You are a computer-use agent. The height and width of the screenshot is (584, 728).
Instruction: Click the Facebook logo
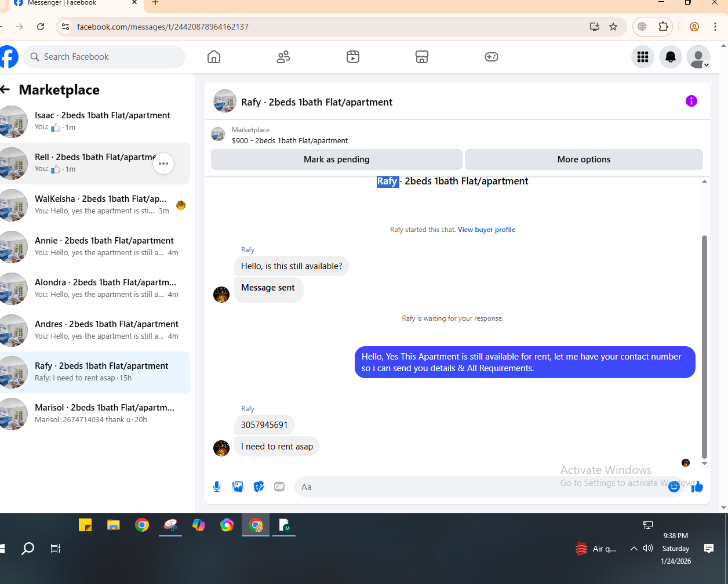point(8,57)
